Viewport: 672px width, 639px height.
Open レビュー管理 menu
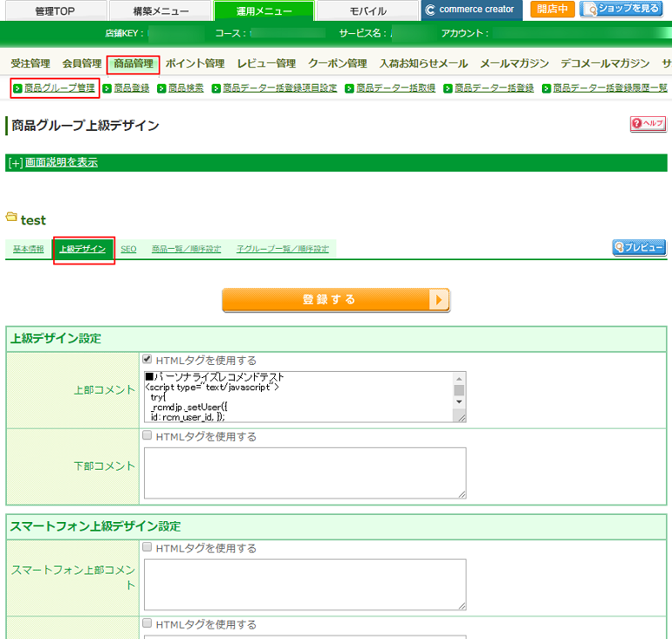[x=266, y=64]
